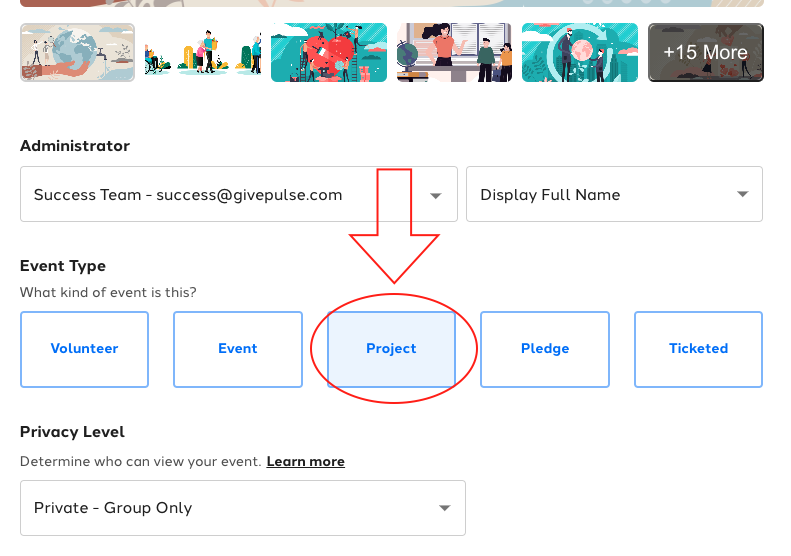Screen dimensions: 791x556
Task: Select the Pledge event type
Action: 545,349
